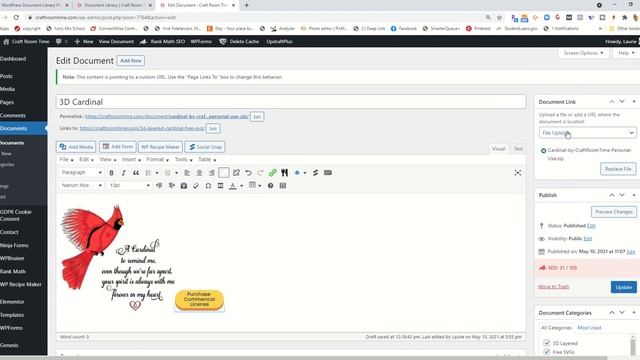Click the Update button
The image size is (640, 360).
tap(624, 287)
